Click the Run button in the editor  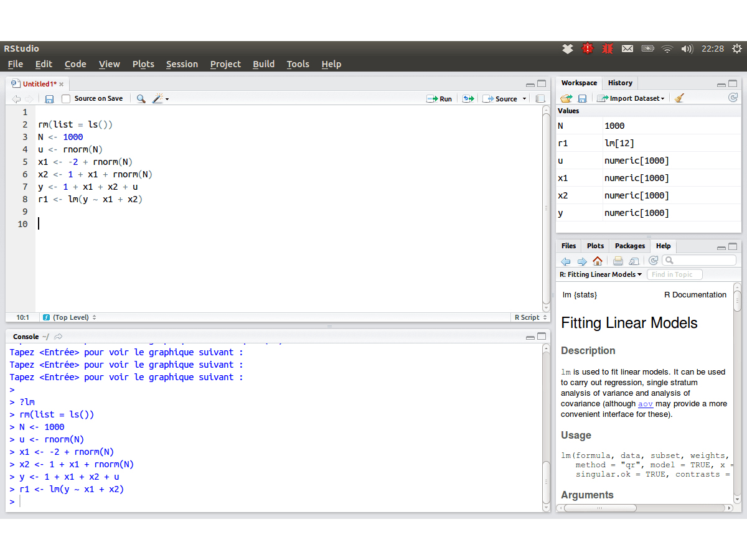tap(439, 99)
